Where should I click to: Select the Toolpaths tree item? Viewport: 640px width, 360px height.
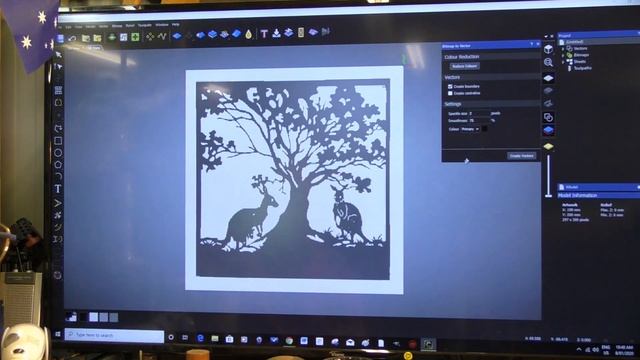582,68
